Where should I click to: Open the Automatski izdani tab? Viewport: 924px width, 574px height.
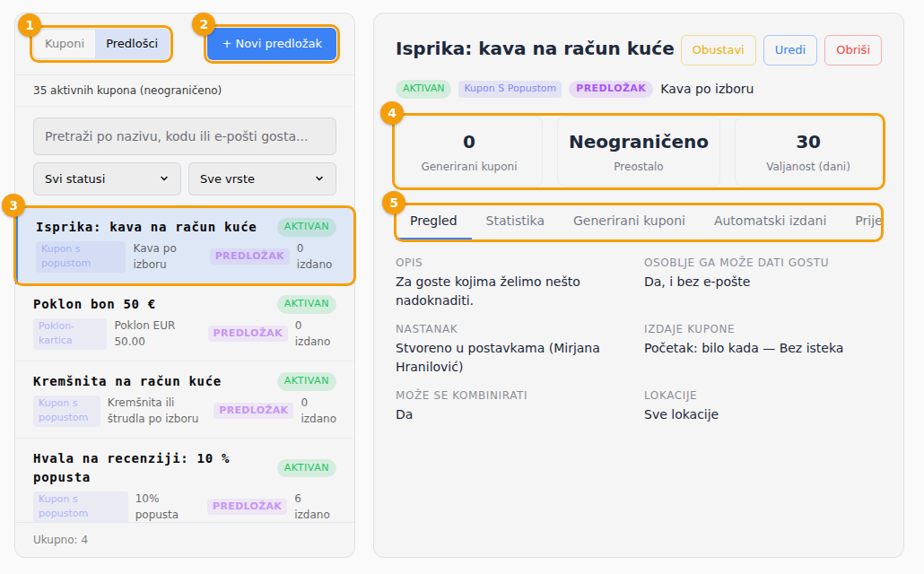pyautogui.click(x=770, y=221)
